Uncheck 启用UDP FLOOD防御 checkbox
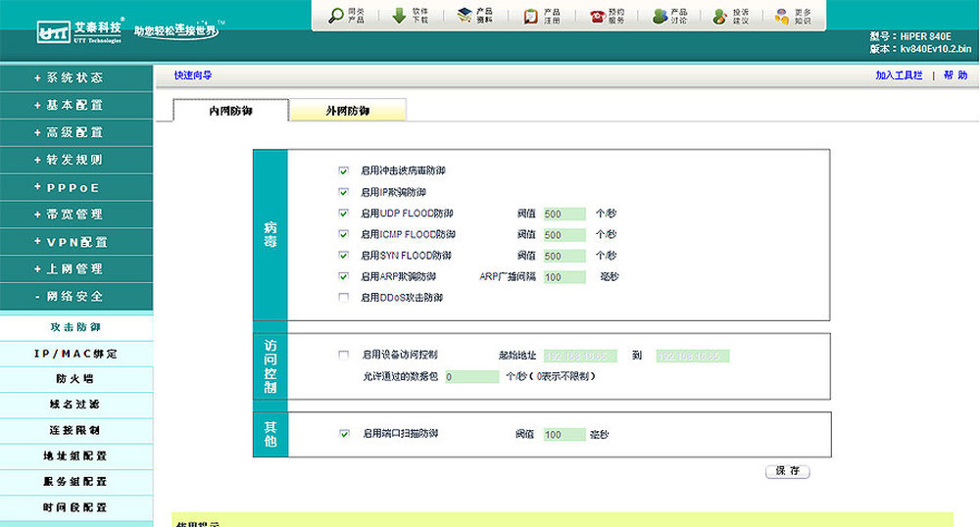 [344, 214]
